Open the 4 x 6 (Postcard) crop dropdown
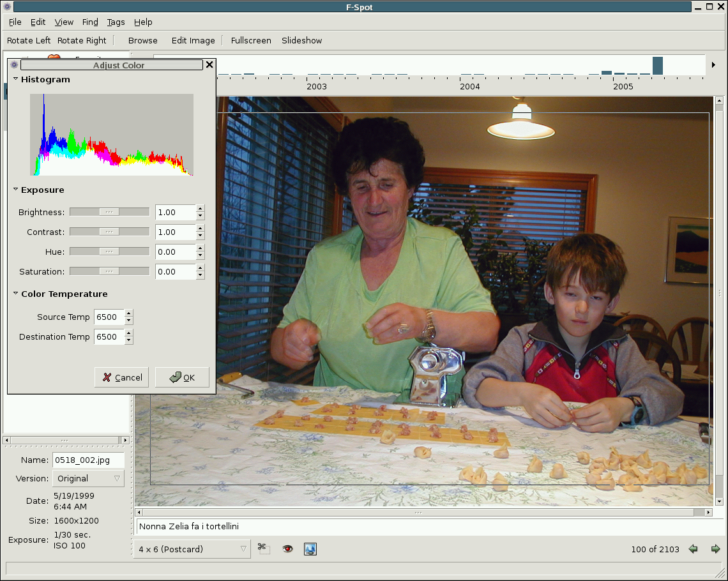This screenshot has width=728, height=581. (x=192, y=549)
